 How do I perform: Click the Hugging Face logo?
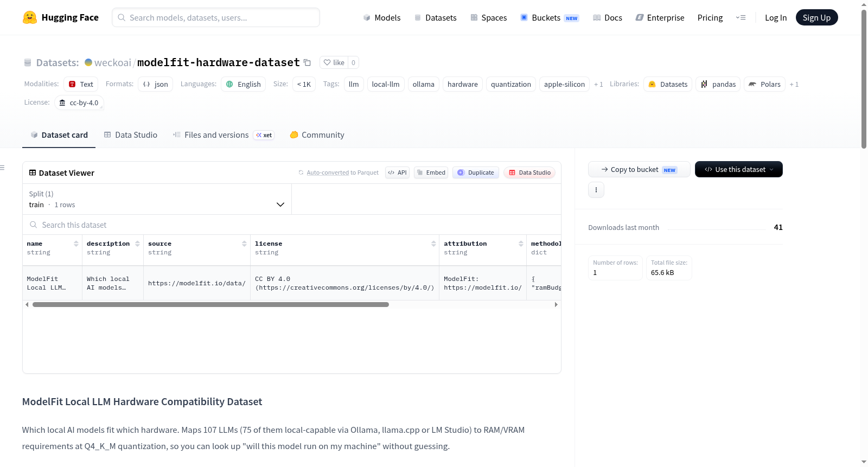[60, 17]
